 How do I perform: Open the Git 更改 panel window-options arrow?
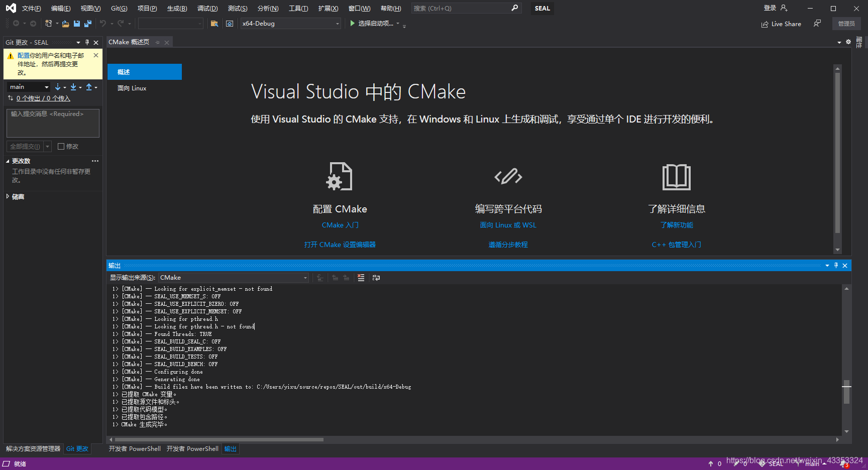[78, 43]
